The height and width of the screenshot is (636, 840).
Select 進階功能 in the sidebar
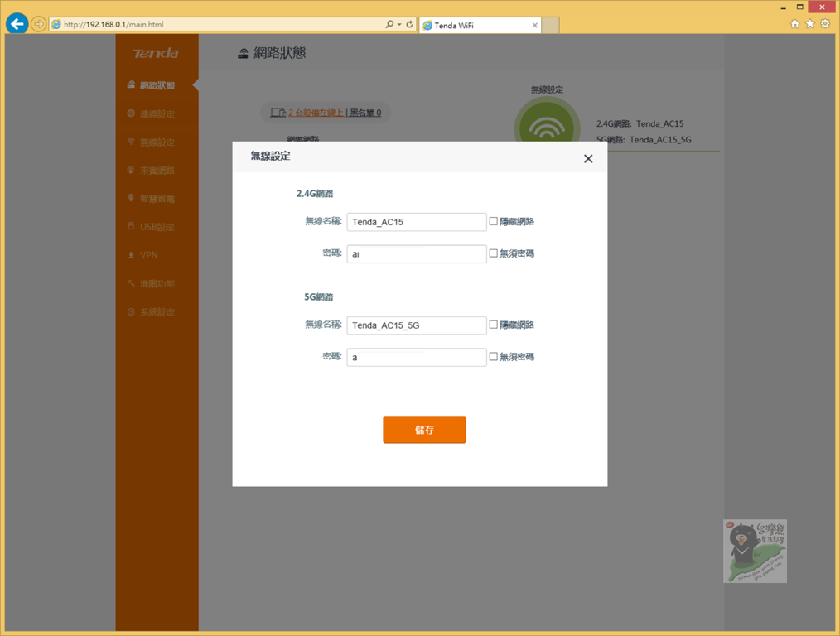click(157, 283)
